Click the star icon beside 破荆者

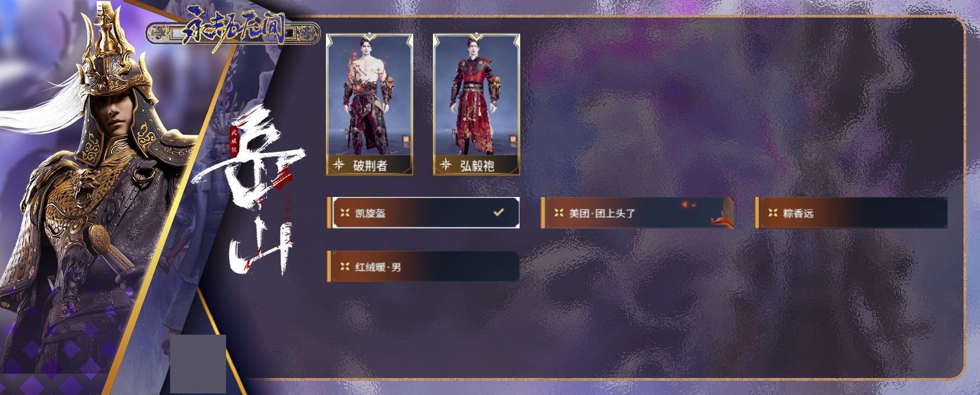point(339,165)
